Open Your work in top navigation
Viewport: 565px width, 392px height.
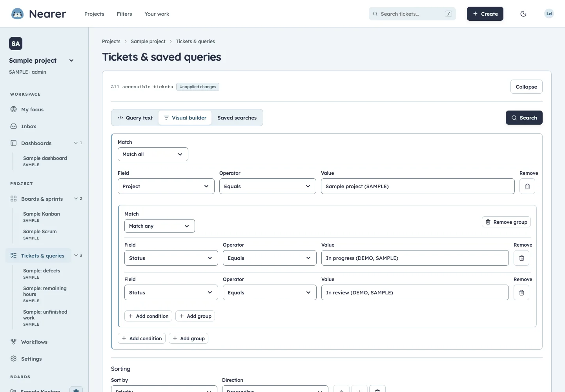[x=157, y=14]
